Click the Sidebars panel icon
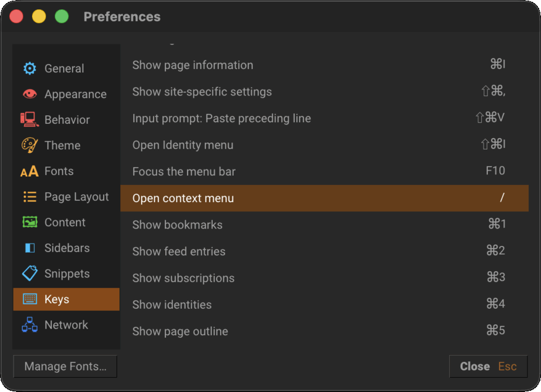This screenshot has width=541, height=392. [30, 248]
